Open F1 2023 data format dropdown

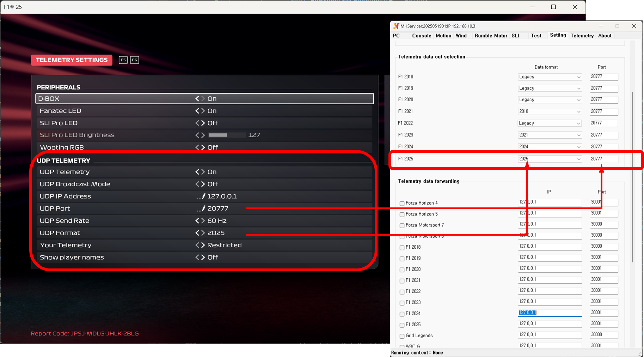[550, 135]
